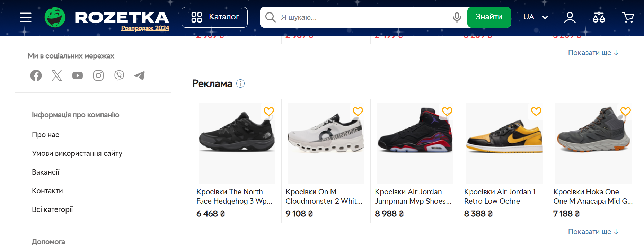This screenshot has height=250, width=644.
Task: Open the Каталог menu
Action: [214, 17]
